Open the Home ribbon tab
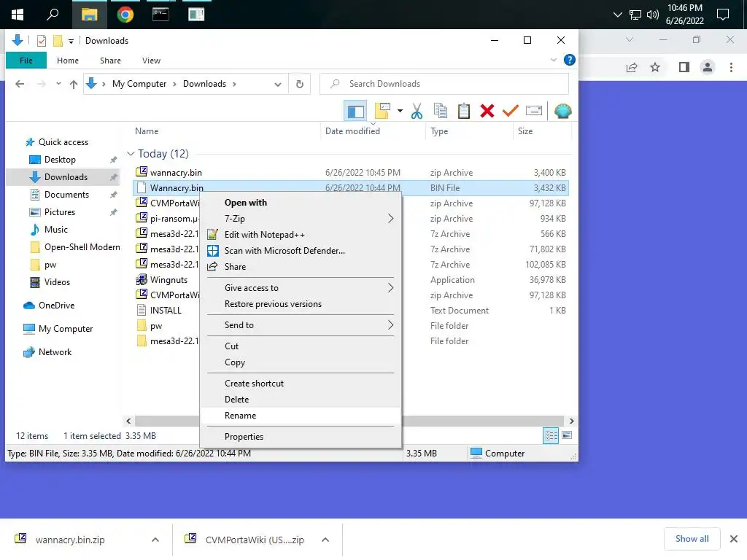Image resolution: width=747 pixels, height=560 pixels. point(68,61)
